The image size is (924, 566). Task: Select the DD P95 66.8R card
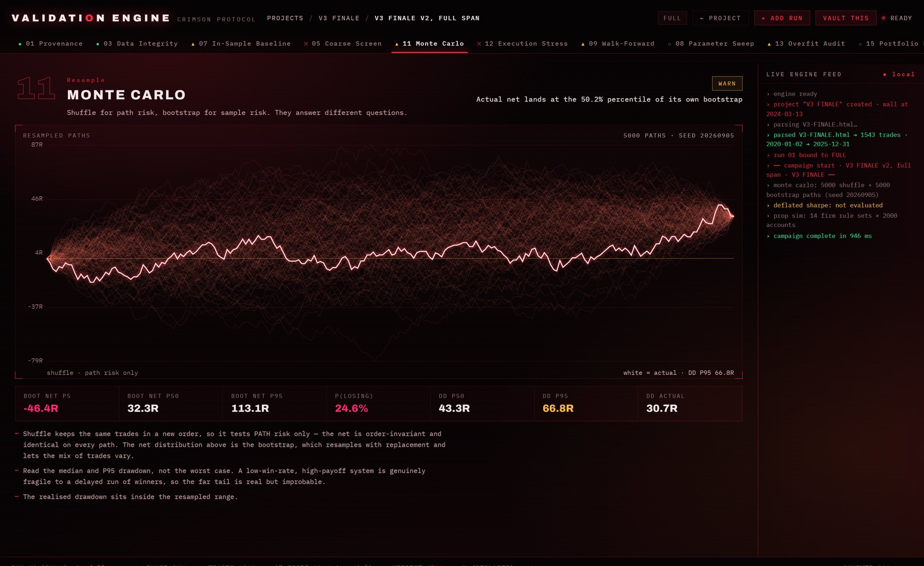coord(586,403)
